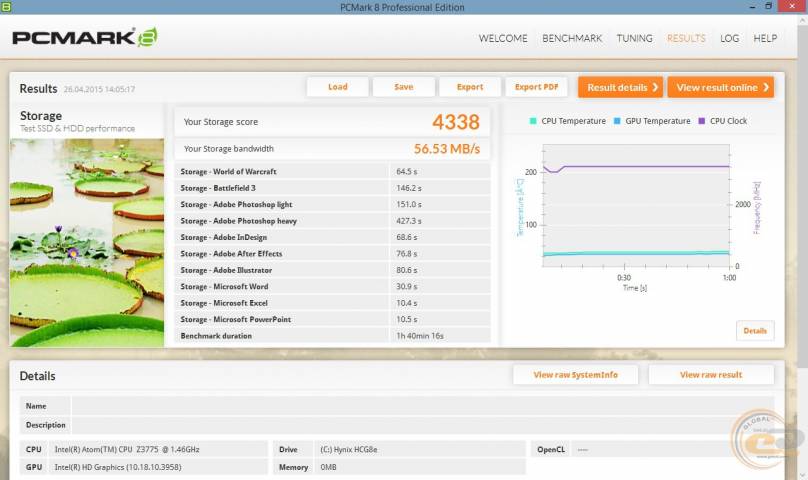This screenshot has width=808, height=480.
Task: Click the Details button under the chart
Action: tap(755, 330)
